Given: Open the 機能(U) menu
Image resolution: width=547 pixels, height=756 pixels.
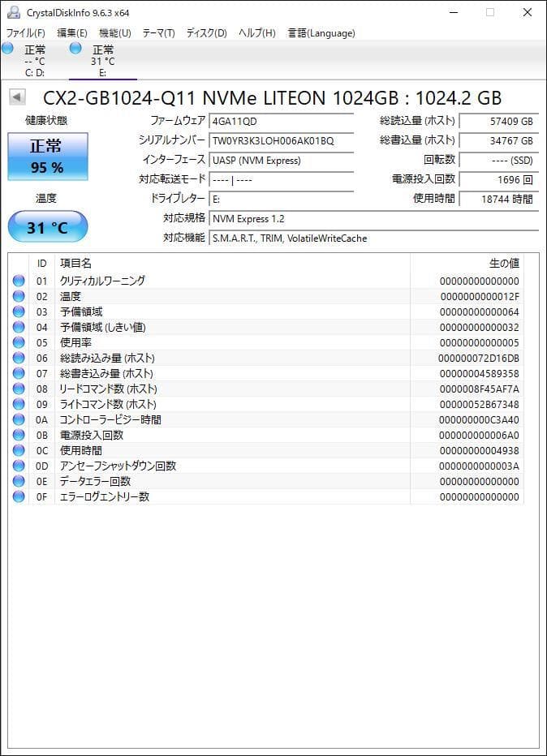Looking at the screenshot, I should coord(114,32).
